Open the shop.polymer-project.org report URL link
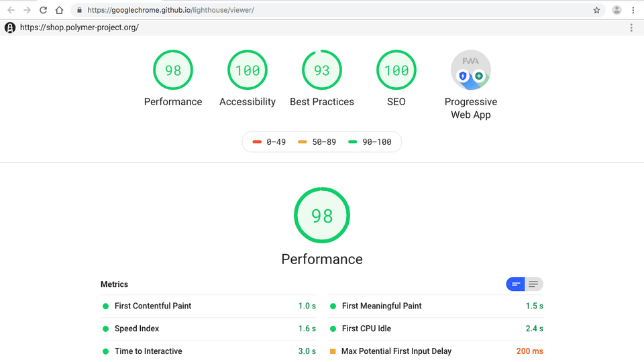Image resolution: width=644 pixels, height=362 pixels. pos(79,27)
